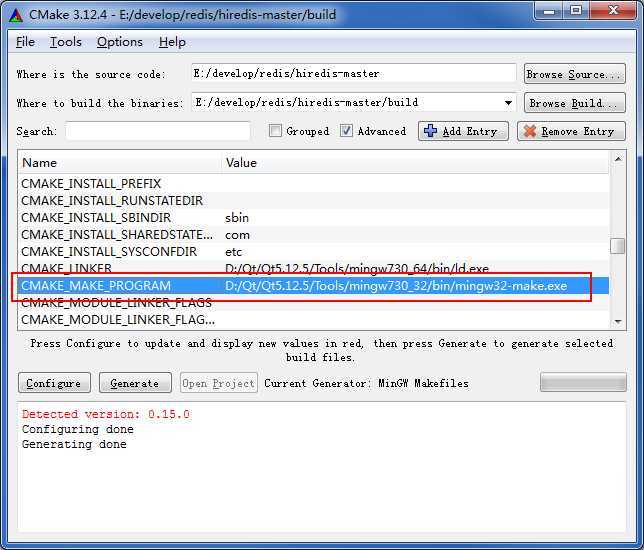This screenshot has height=550, width=644.
Task: Select the truncated CMAKE_MODULE_LINKER_FLAG... row
Action: [x=313, y=320]
